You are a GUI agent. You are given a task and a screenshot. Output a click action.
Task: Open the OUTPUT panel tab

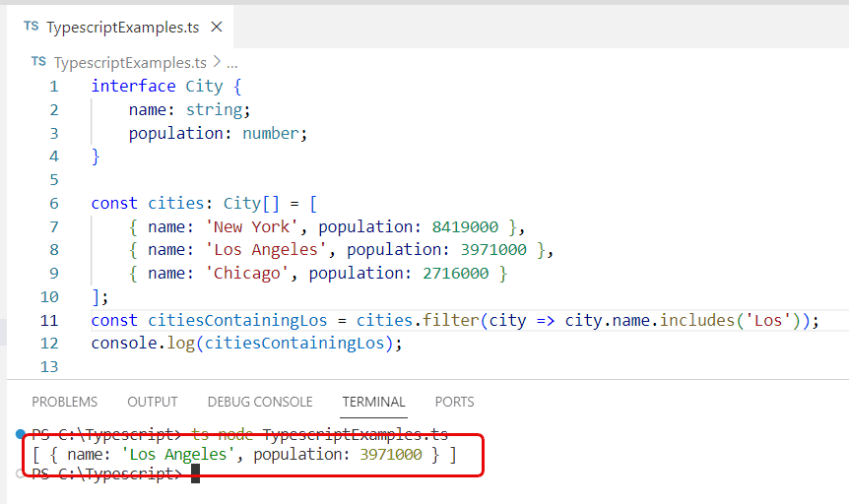152,402
